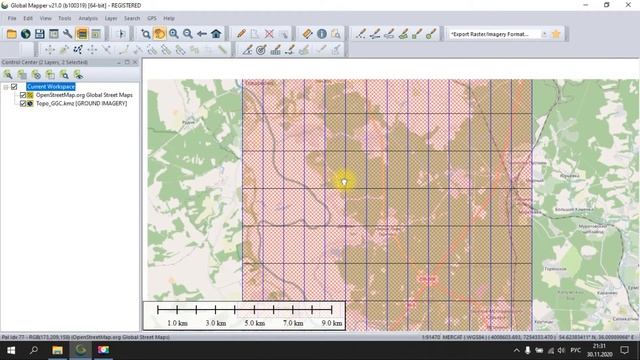Open Windows taskbar search
The width and height of the screenshot is (640, 360).
click(34, 350)
